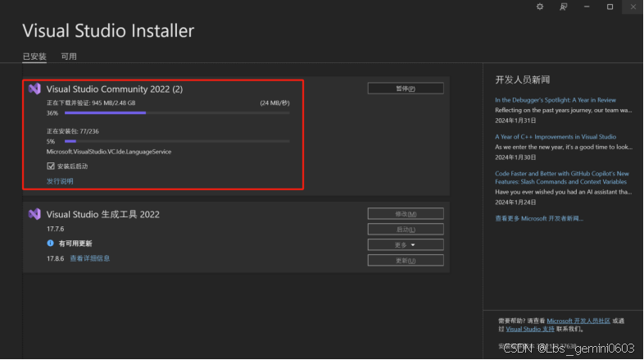
Task: Click the send feedback icon
Action: pyautogui.click(x=563, y=7)
